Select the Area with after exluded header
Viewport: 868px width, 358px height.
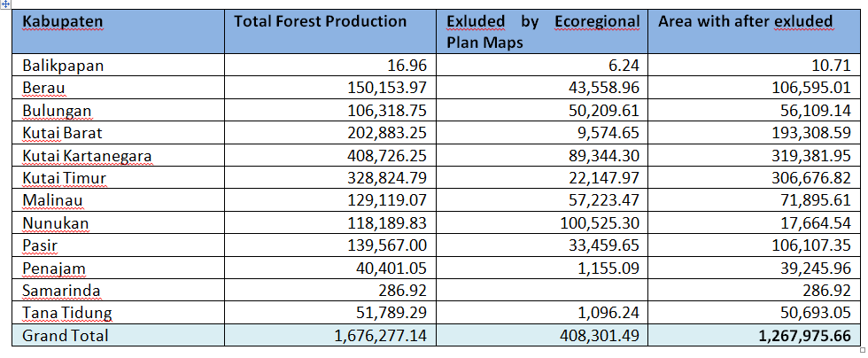click(745, 21)
